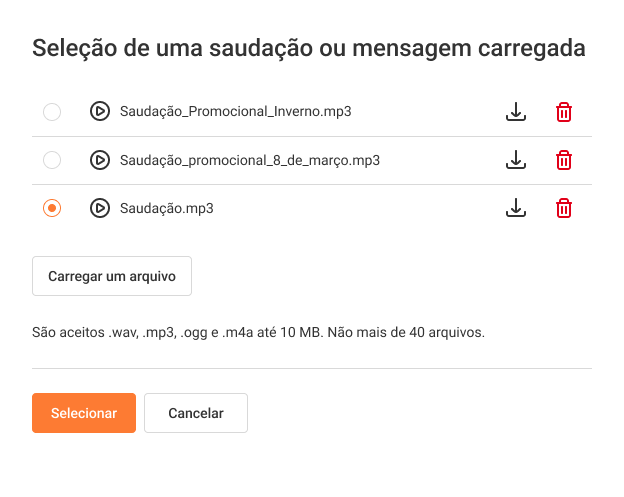This screenshot has width=624, height=497.
Task: Click the accepted file formats note
Action: (x=259, y=332)
